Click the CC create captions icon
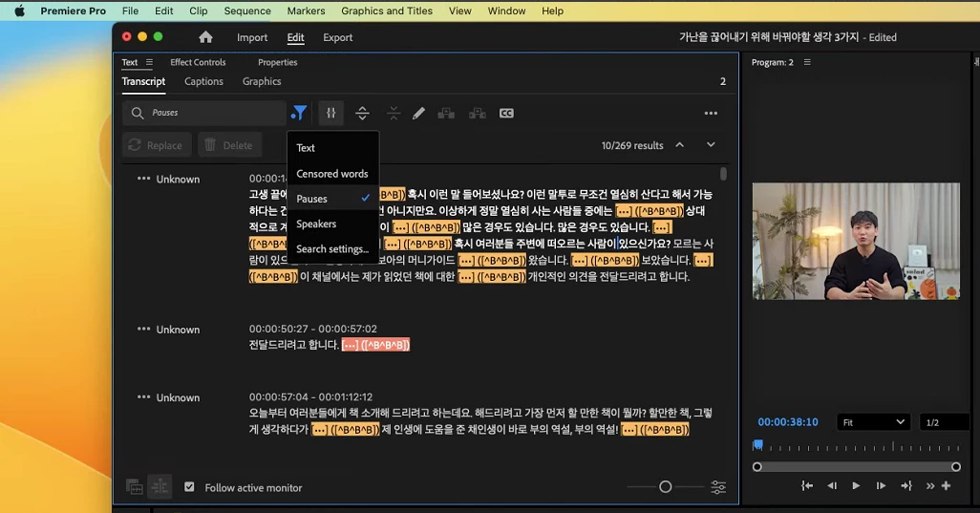Screen dimensions: 980x513 pyautogui.click(x=506, y=113)
